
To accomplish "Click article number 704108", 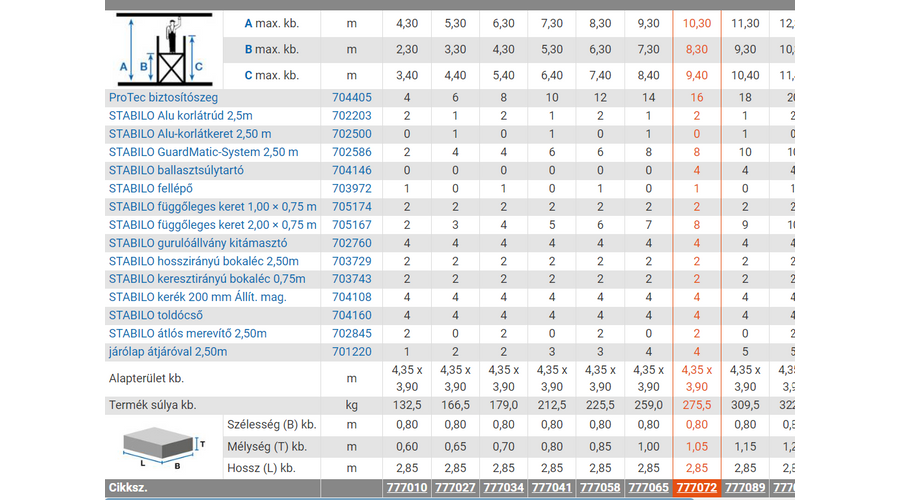I will pos(352,297).
